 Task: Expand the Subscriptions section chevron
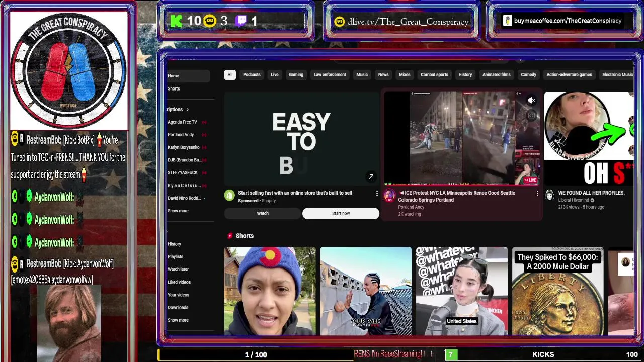[187, 109]
